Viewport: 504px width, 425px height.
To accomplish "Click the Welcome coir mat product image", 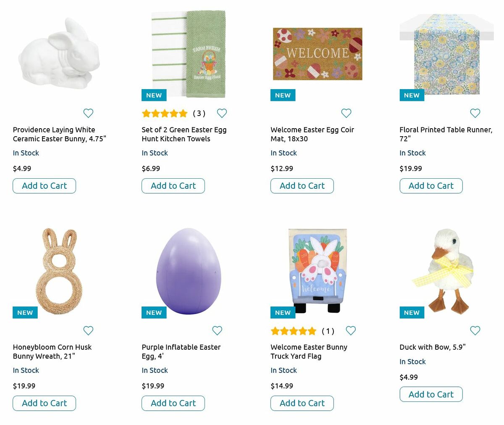I will coord(318,54).
